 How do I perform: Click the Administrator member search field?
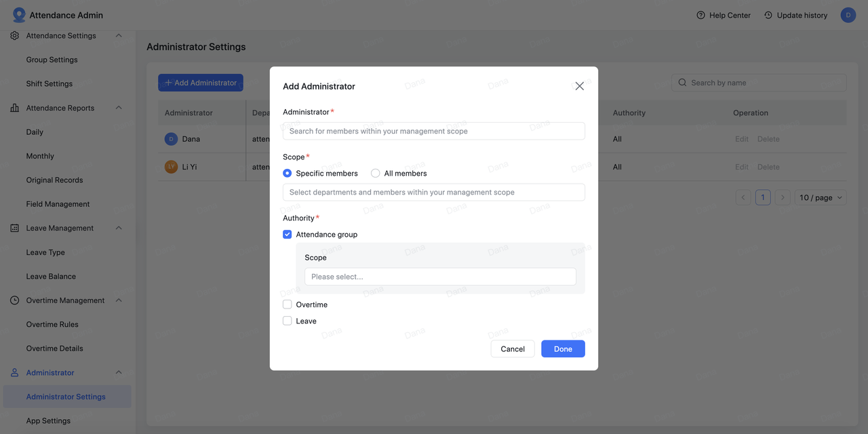point(433,132)
